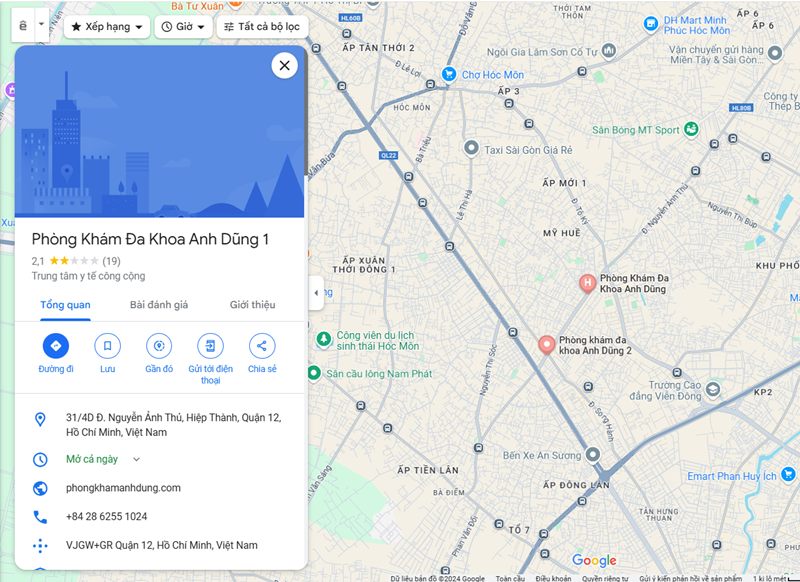Screen dimensions: 800x582
Task: Click the place header photo thumbnail
Action: [159, 132]
